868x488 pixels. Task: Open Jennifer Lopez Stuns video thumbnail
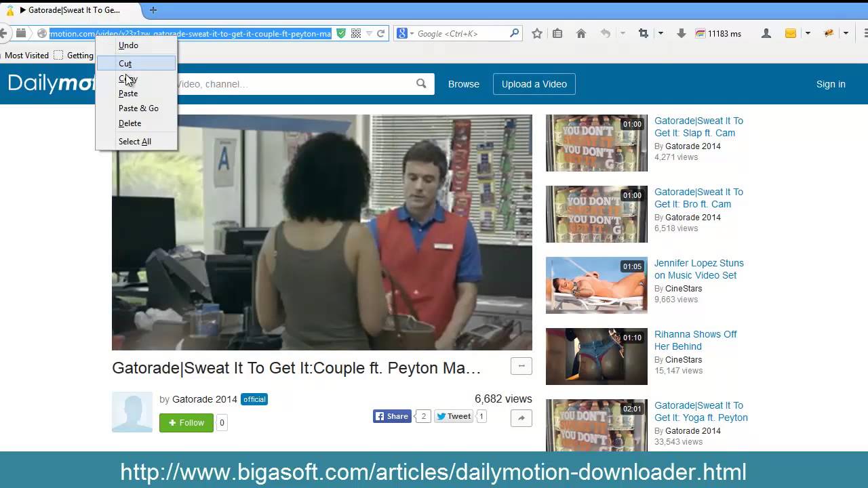click(x=597, y=285)
